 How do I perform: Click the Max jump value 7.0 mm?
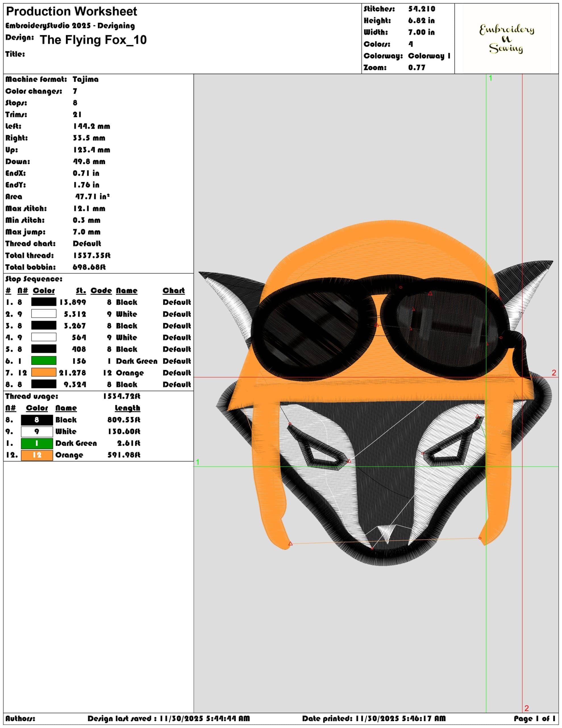coord(87,232)
